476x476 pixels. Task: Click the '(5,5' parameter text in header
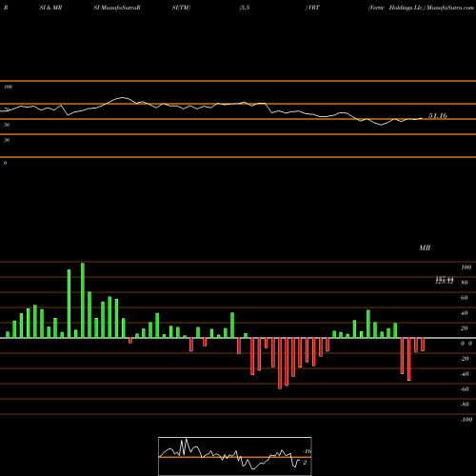coord(245,8)
